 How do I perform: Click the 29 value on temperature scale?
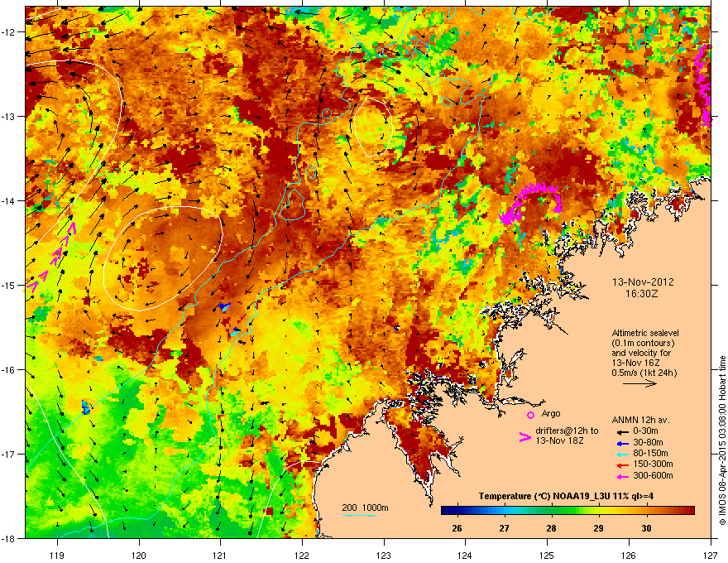(x=598, y=528)
